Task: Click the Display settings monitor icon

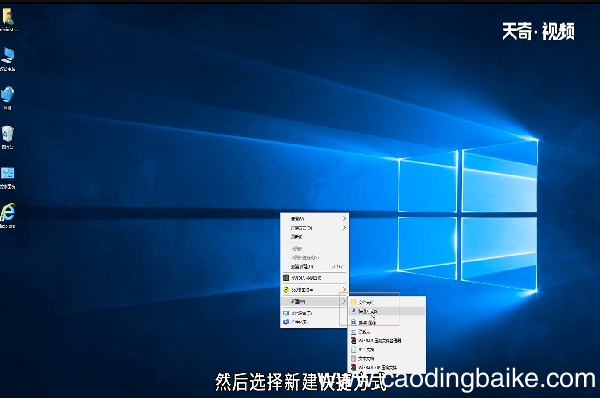Action: (x=286, y=313)
